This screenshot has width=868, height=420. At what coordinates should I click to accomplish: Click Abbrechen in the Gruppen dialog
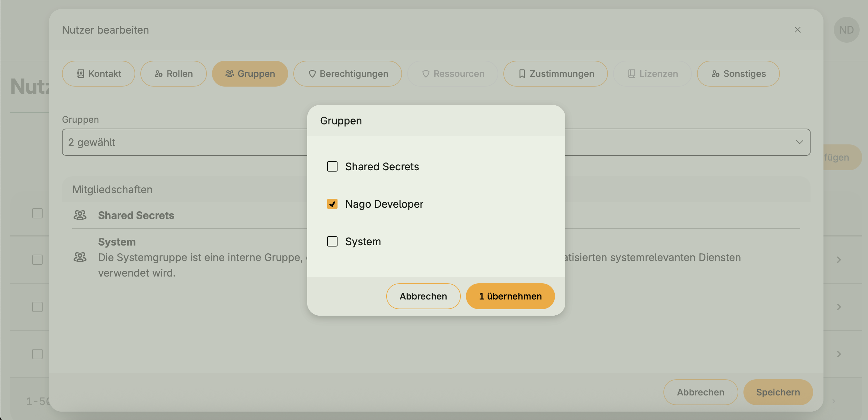click(423, 296)
